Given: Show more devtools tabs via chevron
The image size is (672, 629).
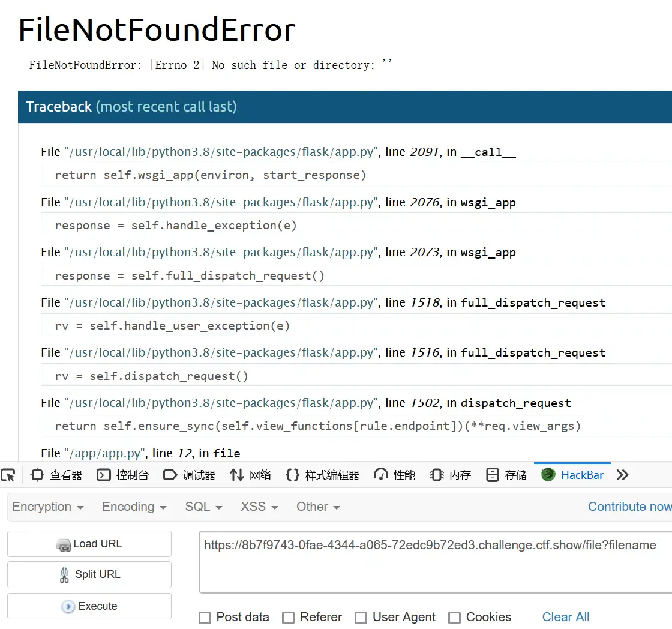Looking at the screenshot, I should click(623, 475).
